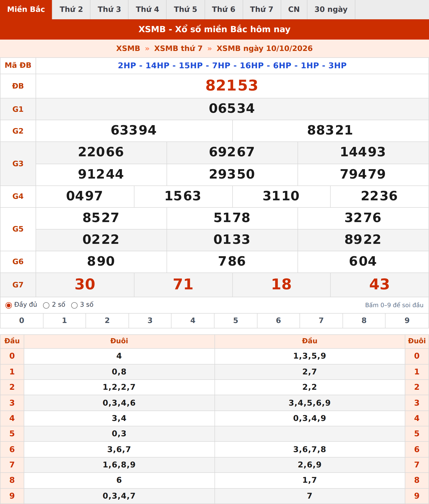The image size is (429, 504).
Task: Open the Thứ 6 tab
Action: click(x=224, y=9)
